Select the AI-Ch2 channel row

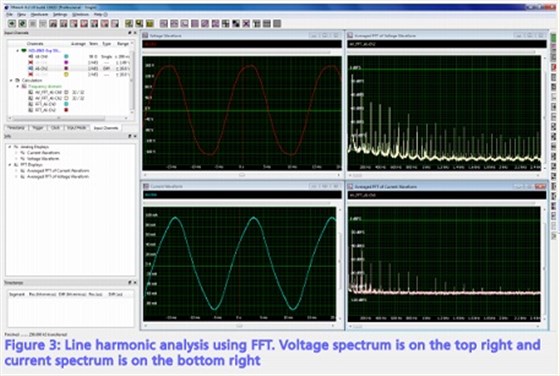pos(70,68)
